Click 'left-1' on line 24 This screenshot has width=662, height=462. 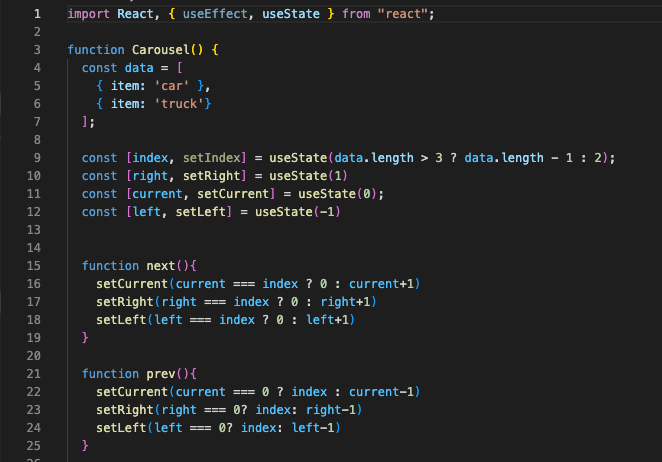[313, 428]
